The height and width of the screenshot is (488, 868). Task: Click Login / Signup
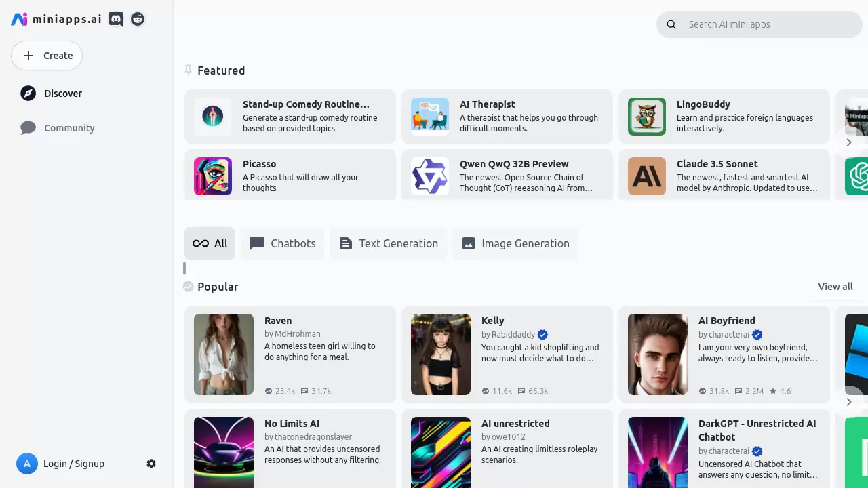tap(74, 464)
